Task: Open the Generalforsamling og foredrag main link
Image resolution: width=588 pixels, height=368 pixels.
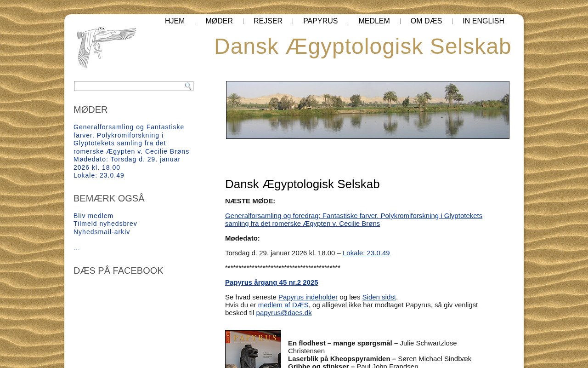Action: [x=354, y=219]
